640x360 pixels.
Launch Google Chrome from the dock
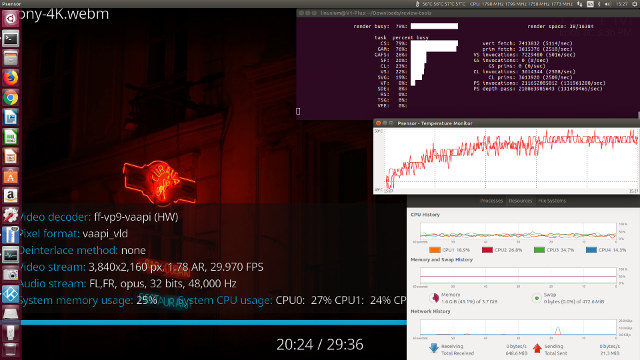[11, 98]
